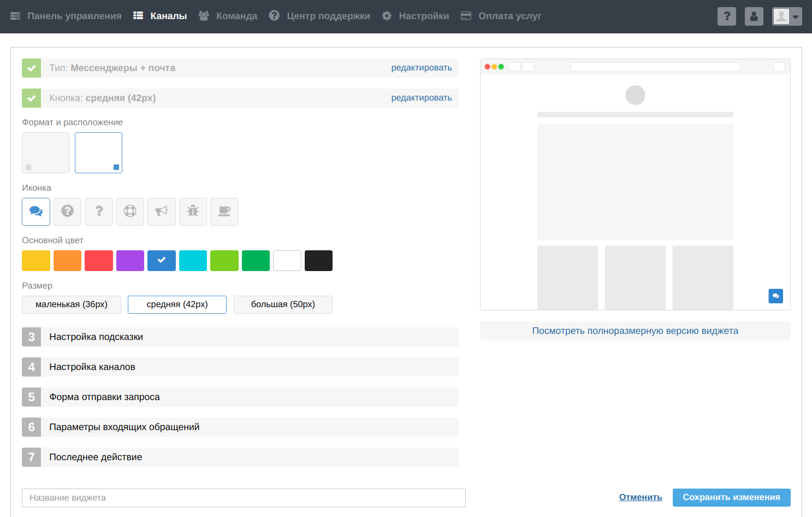
Task: Pick the plain question mark icon
Action: pos(99,211)
